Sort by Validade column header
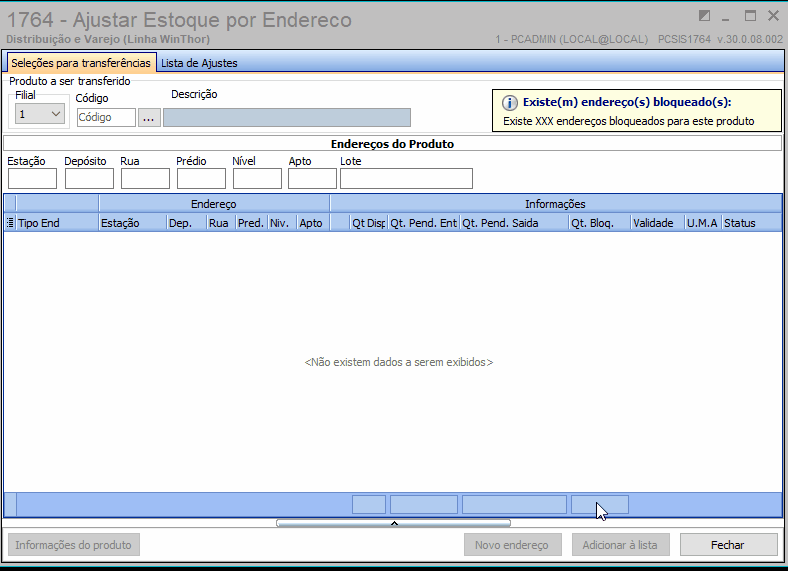 coord(658,223)
